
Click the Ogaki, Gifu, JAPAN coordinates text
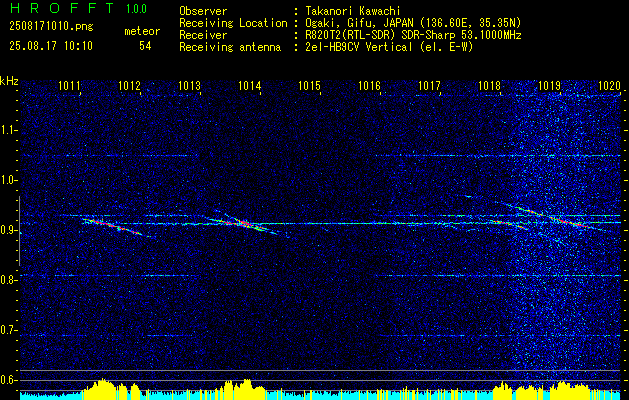(412, 23)
